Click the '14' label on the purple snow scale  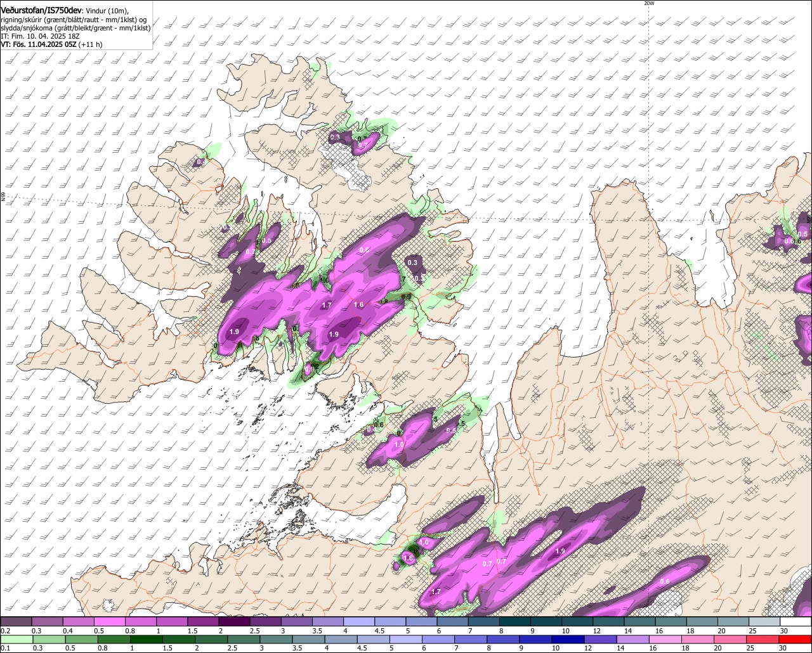(628, 631)
